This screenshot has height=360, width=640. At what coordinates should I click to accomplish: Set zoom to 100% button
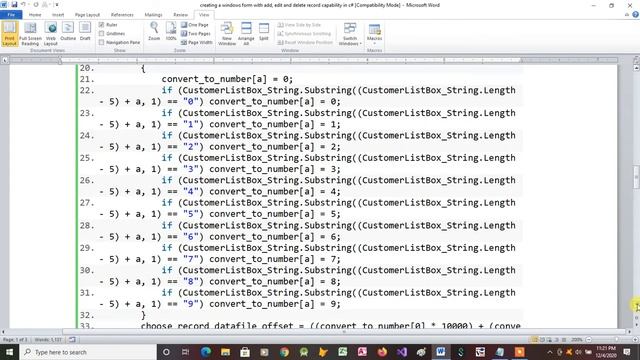click(171, 31)
